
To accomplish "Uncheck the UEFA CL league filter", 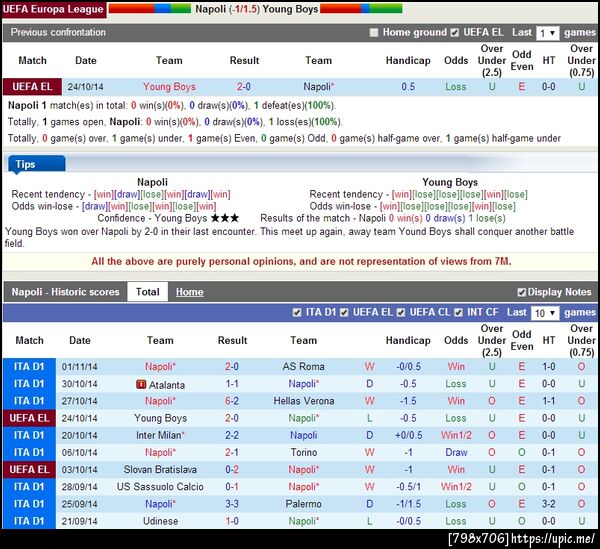I will tap(401, 313).
